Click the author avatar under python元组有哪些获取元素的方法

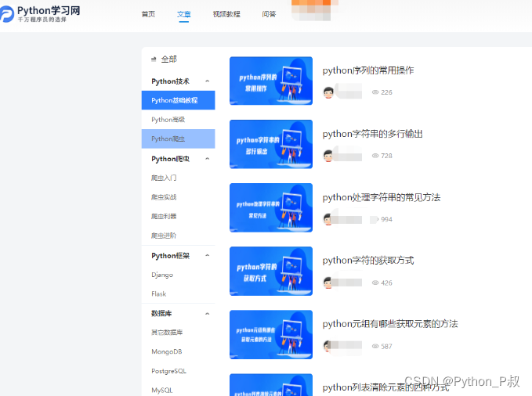(328, 346)
